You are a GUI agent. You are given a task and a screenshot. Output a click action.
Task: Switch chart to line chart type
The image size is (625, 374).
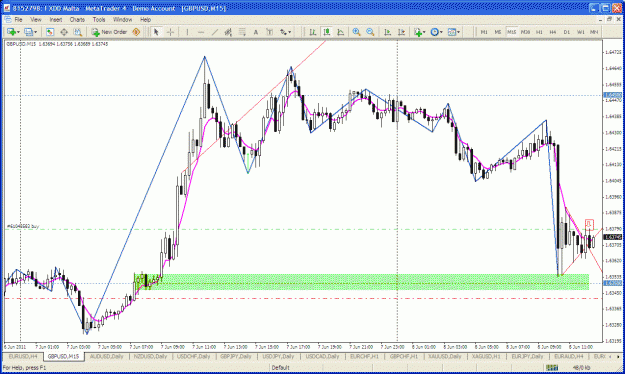(340, 32)
